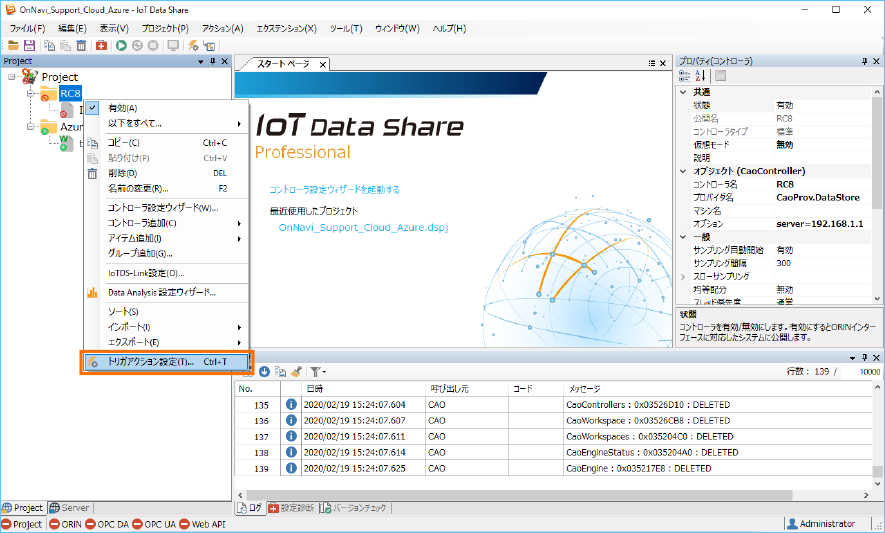Click the Save project floppy icon
This screenshot has height=533, width=885.
29,45
